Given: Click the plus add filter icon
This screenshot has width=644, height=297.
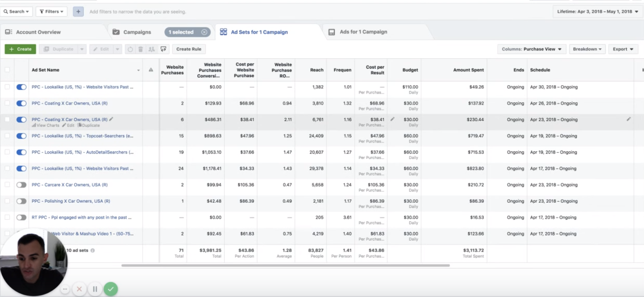Looking at the screenshot, I should point(78,12).
